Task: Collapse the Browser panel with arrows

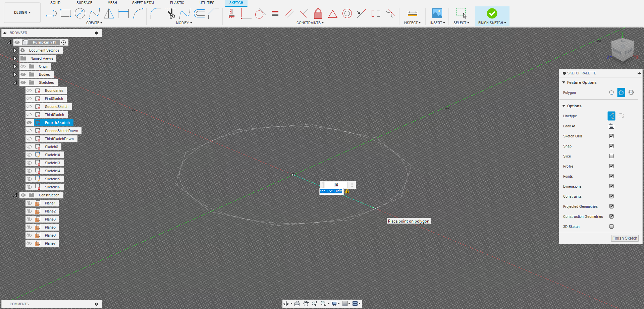Action: tap(5, 33)
